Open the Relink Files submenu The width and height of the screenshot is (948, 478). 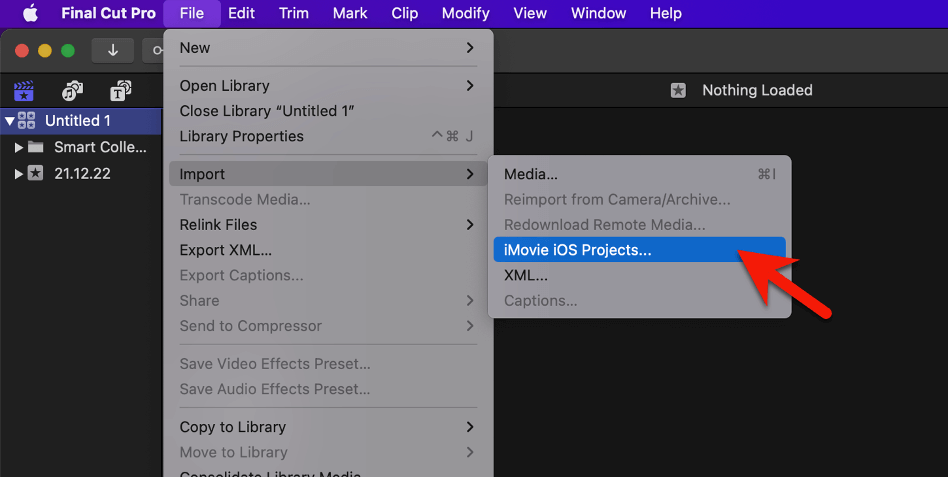coord(328,225)
